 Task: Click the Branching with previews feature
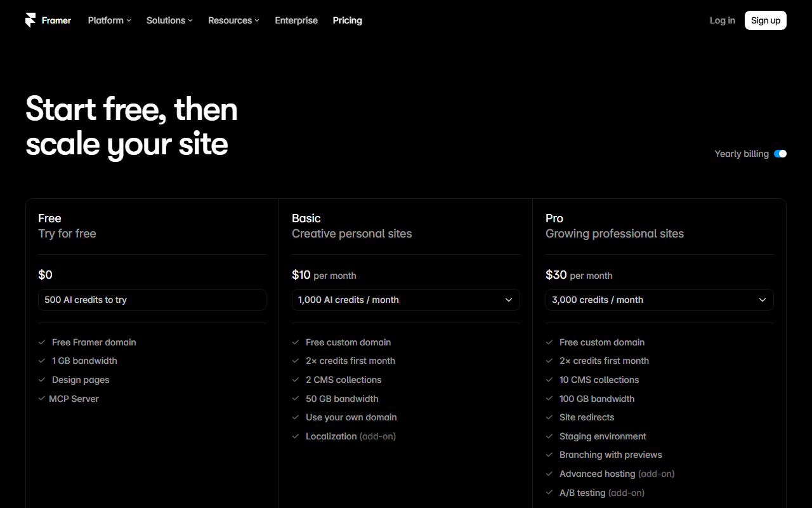pyautogui.click(x=611, y=455)
